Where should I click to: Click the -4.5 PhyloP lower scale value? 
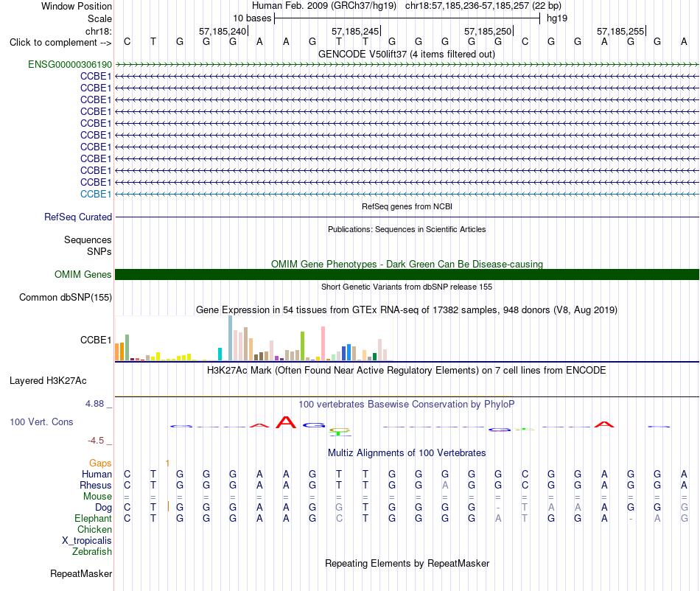click(x=96, y=441)
